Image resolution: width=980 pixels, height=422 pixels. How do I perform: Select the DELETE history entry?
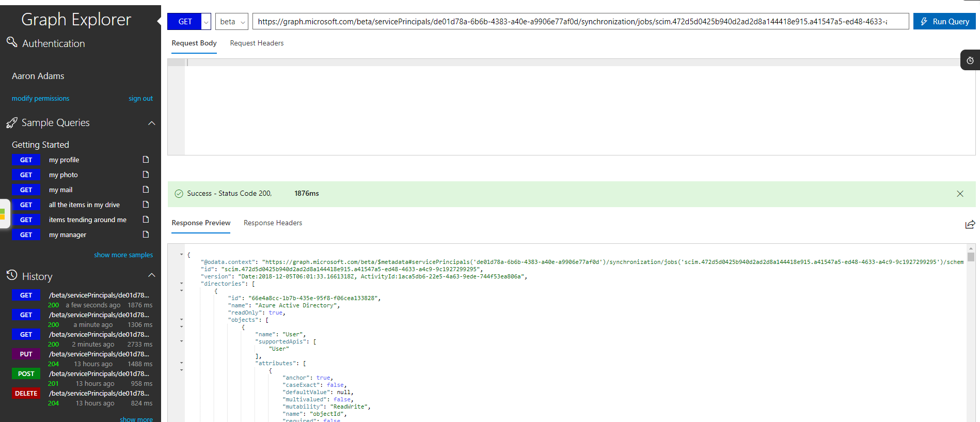tap(82, 398)
